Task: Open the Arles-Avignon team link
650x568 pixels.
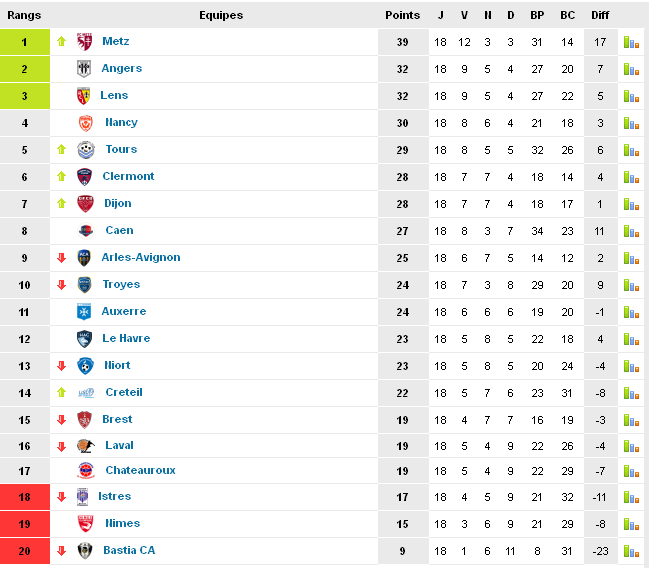Action: point(141,258)
